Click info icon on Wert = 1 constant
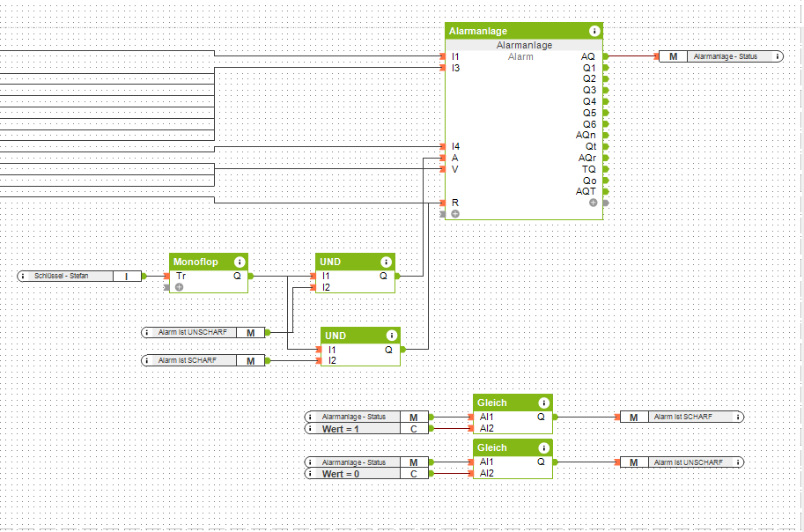Viewport: 804px width, 532px height. [x=310, y=429]
